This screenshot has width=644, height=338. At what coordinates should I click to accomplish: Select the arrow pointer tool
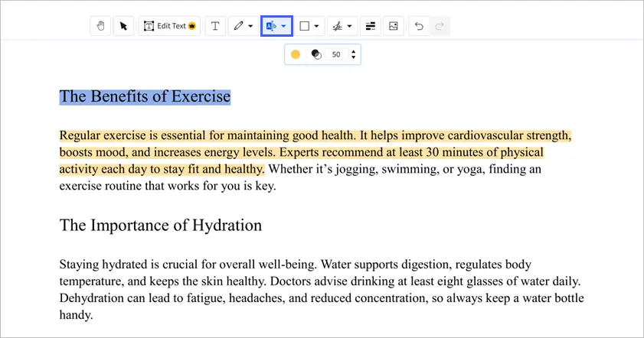(123, 26)
